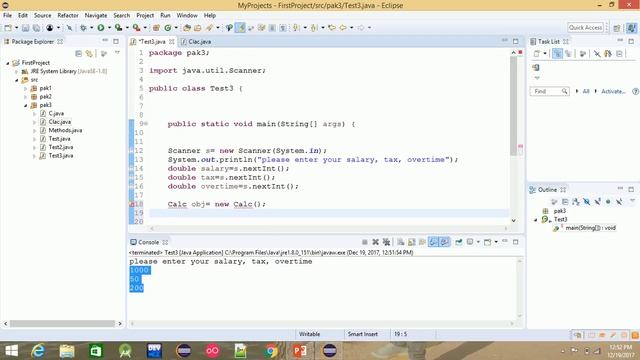This screenshot has height=360, width=640.
Task: Click New Task icon in Task List
Action: coord(537,53)
